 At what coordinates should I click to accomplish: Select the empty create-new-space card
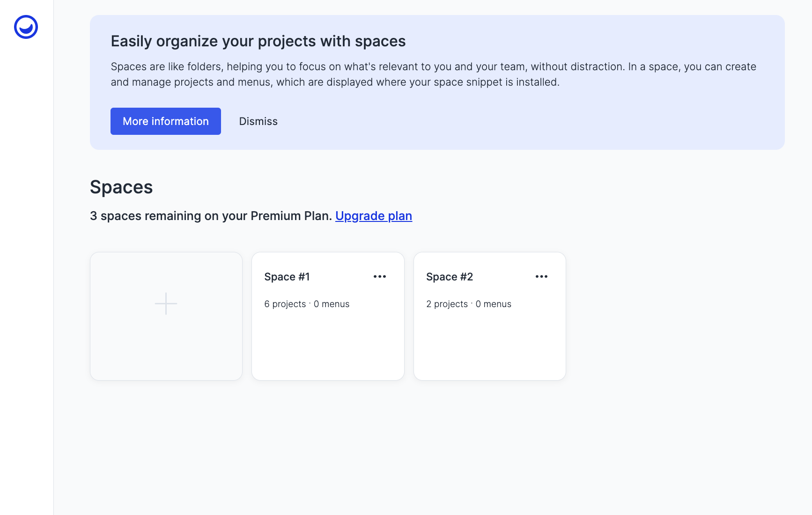click(x=166, y=316)
